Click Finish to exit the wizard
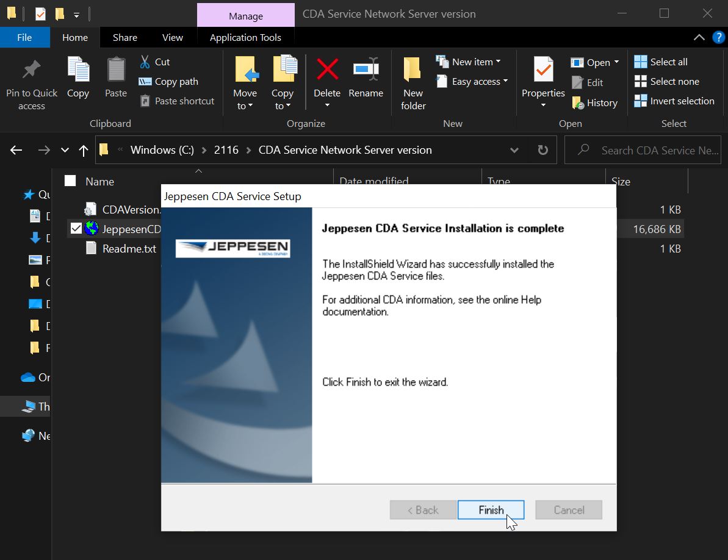728x560 pixels. coord(491,509)
